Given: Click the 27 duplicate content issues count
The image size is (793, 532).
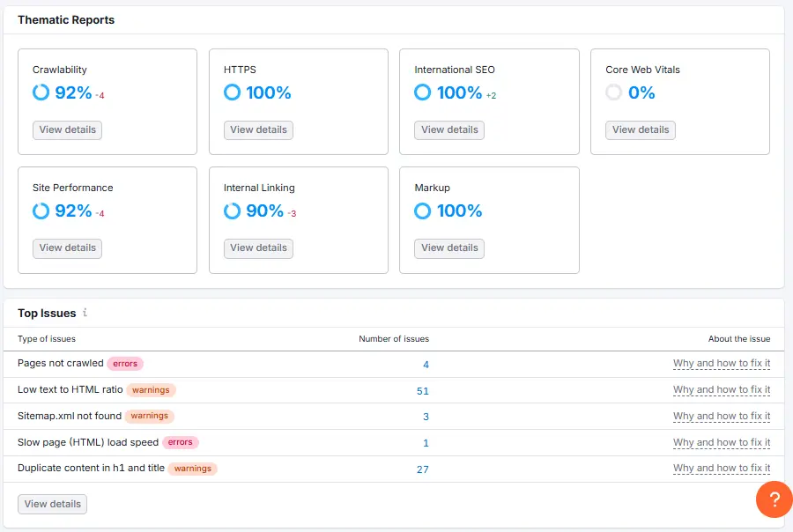Looking at the screenshot, I should (422, 469).
